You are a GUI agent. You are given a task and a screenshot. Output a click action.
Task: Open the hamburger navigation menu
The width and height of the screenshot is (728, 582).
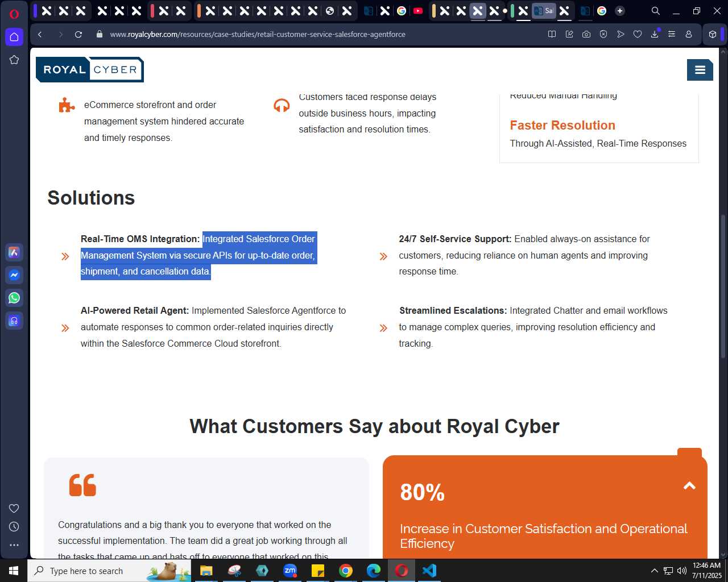(700, 70)
